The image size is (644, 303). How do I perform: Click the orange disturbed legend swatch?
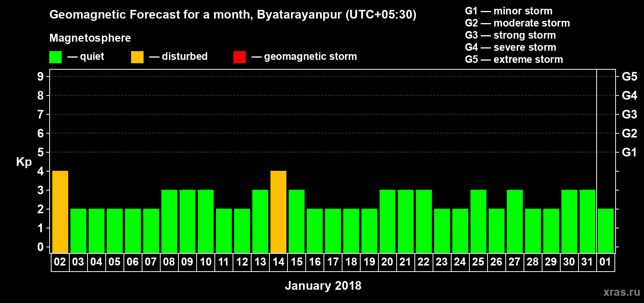click(x=137, y=57)
